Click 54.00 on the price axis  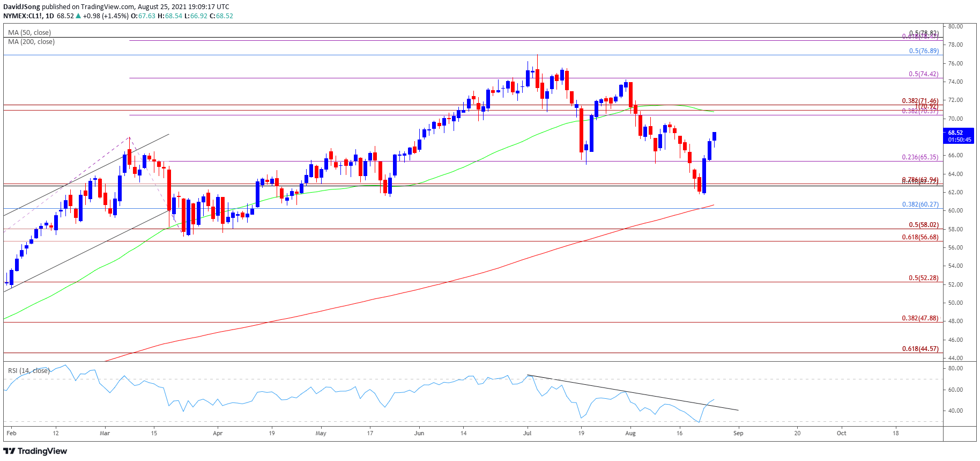tap(955, 266)
